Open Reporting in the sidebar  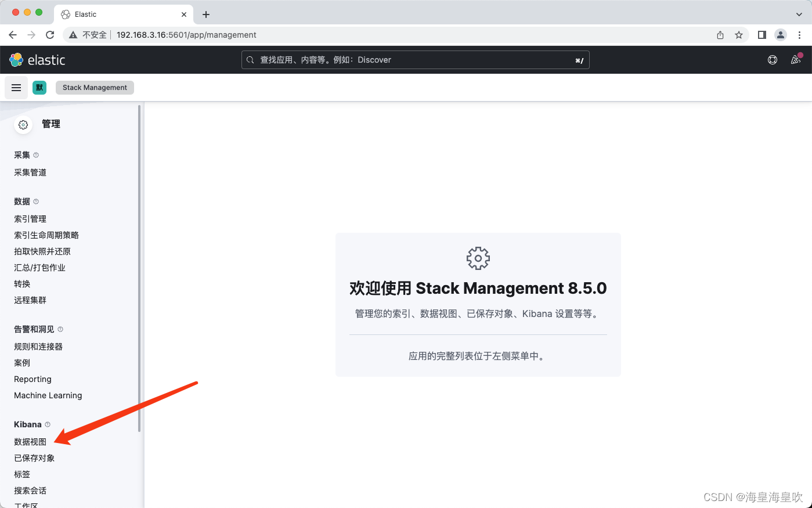pyautogui.click(x=33, y=379)
